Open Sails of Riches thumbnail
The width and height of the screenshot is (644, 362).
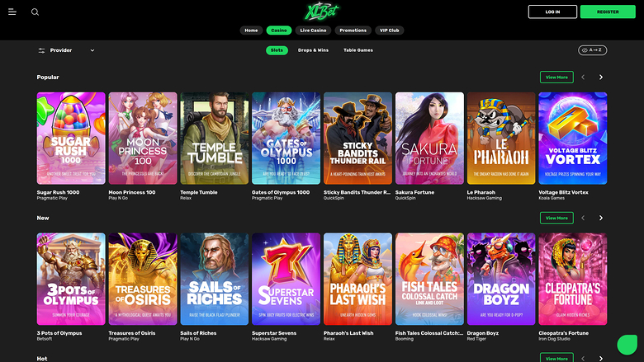(x=215, y=280)
